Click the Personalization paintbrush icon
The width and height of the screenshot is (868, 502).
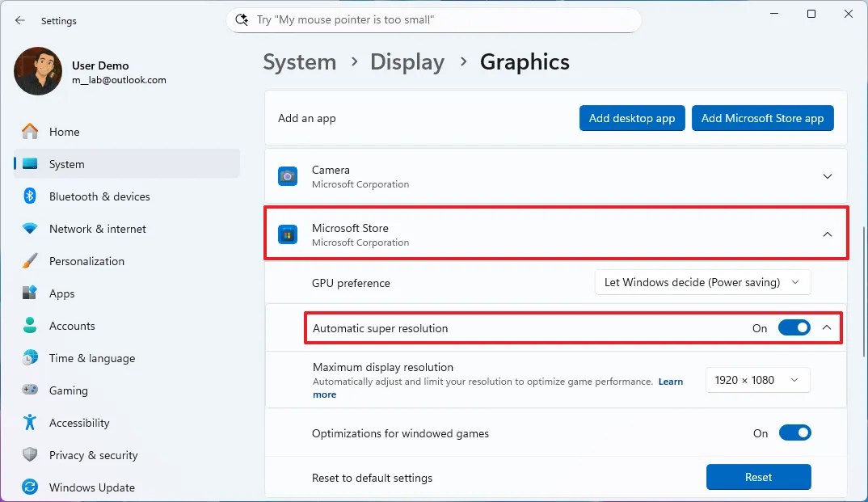(30, 260)
